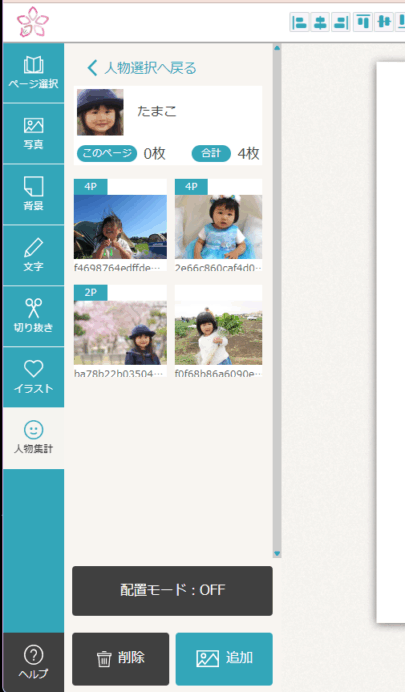Select the 切り抜き cutout scissors tool

click(x=34, y=316)
